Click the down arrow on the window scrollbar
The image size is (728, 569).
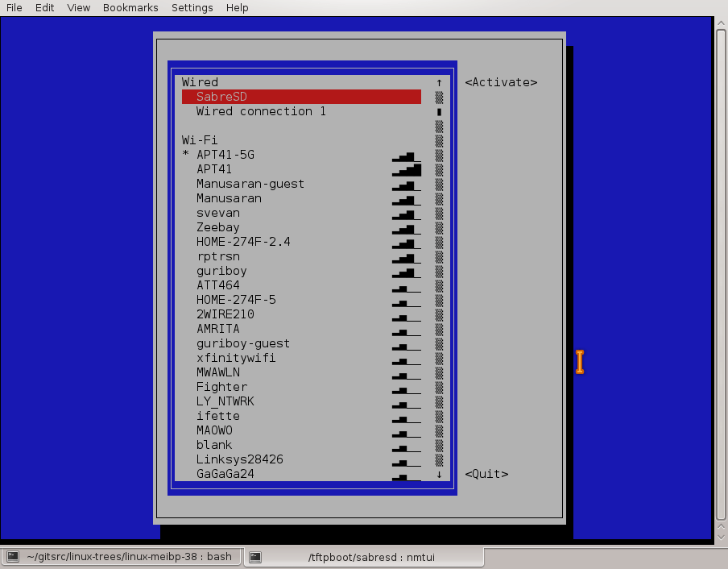[721, 536]
